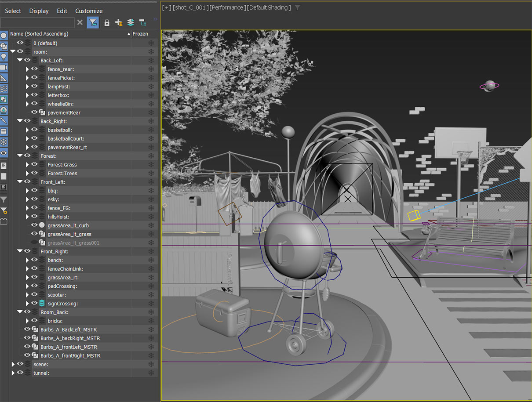Click the Create New Layer icon
The image size is (532, 402).
point(119,23)
